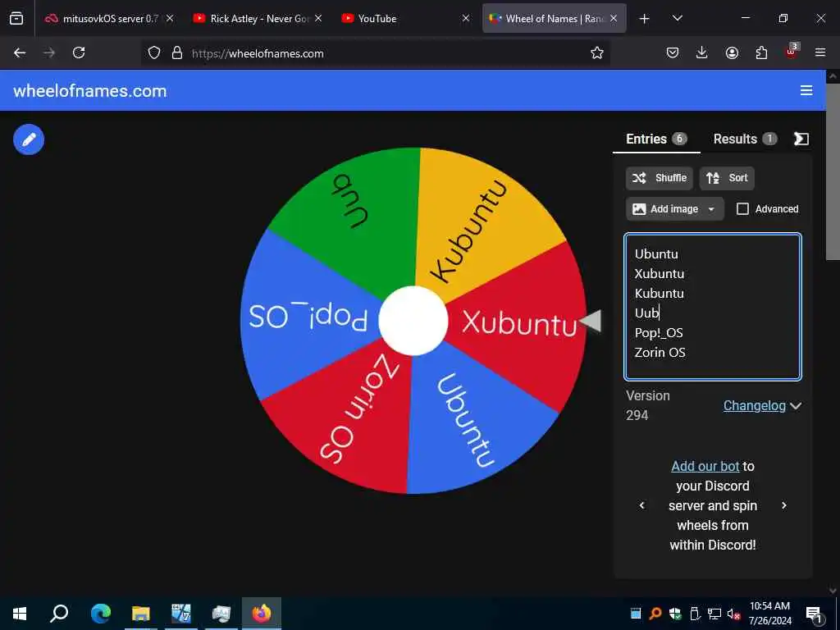Viewport: 840px width, 630px height.
Task: Open a new browser tab
Action: click(645, 19)
